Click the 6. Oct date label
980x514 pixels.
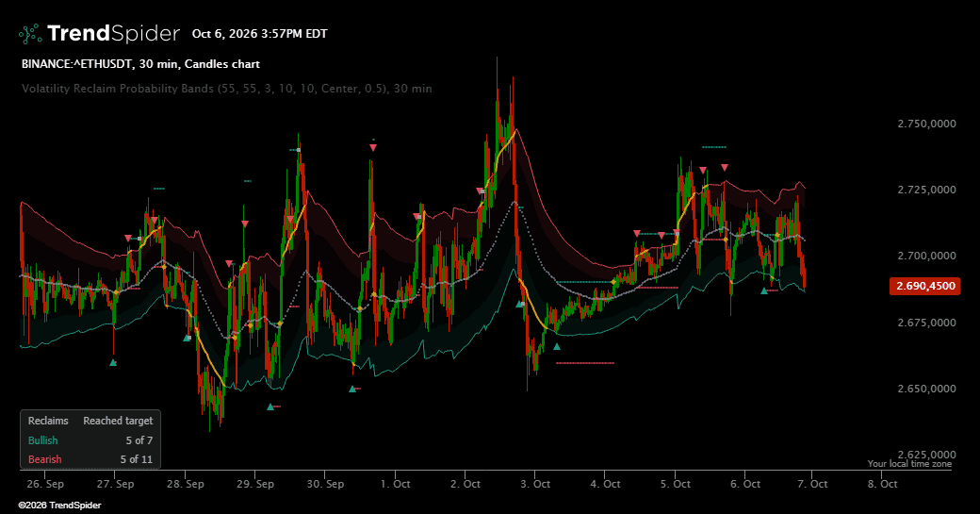(745, 484)
